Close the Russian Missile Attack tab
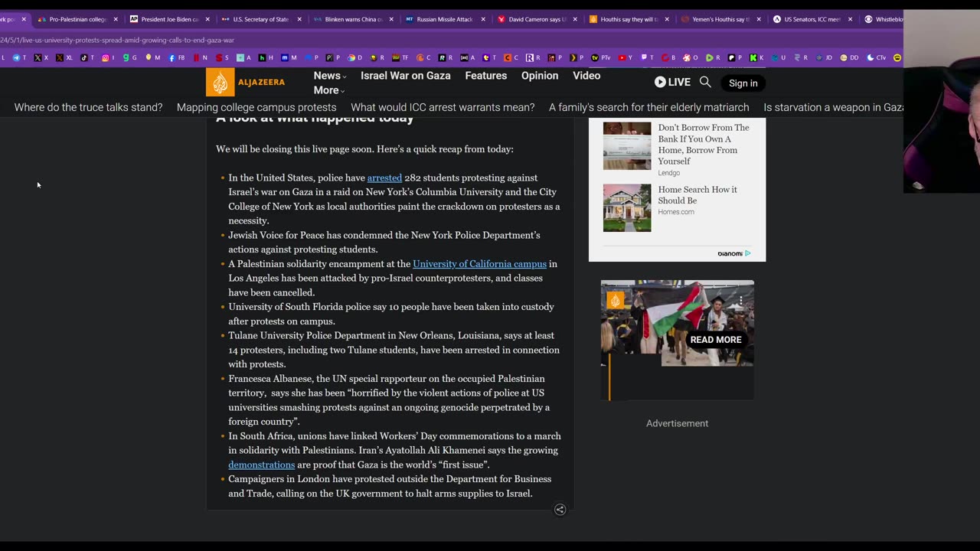The width and height of the screenshot is (980, 551). click(483, 19)
